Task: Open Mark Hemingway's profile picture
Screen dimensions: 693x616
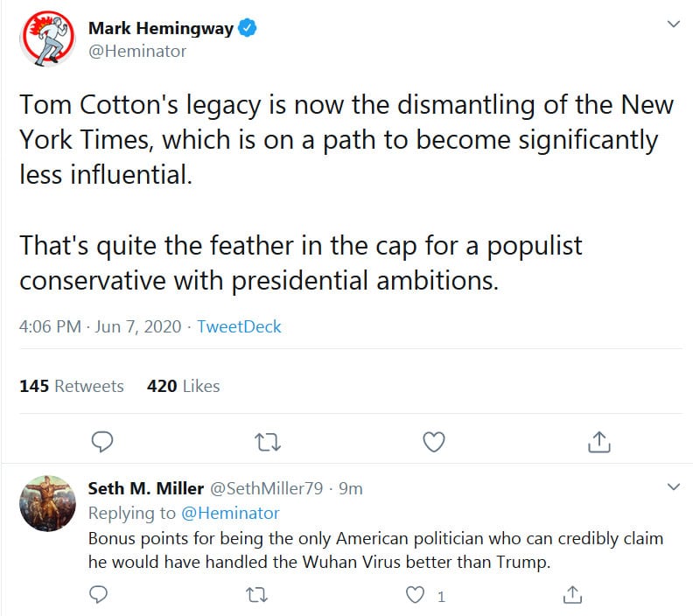Action: pos(46,39)
